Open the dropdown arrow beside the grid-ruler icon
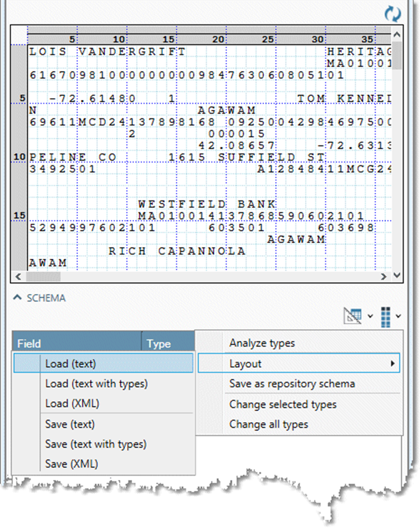This screenshot has width=420, height=529. (370, 316)
